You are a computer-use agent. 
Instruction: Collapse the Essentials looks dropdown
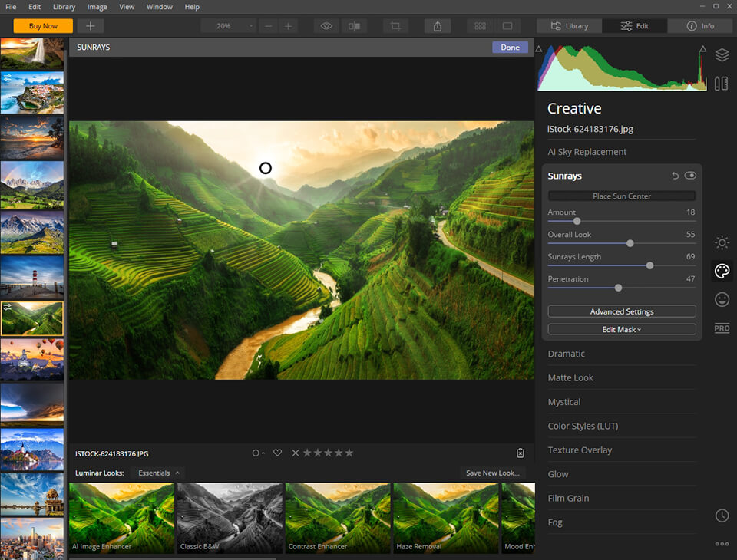coord(157,473)
